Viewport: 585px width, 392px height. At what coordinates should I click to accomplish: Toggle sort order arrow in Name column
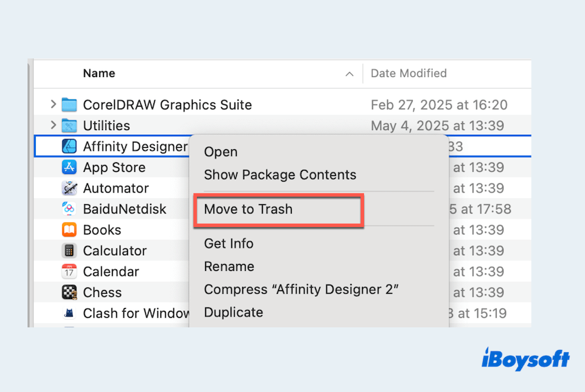tap(350, 74)
